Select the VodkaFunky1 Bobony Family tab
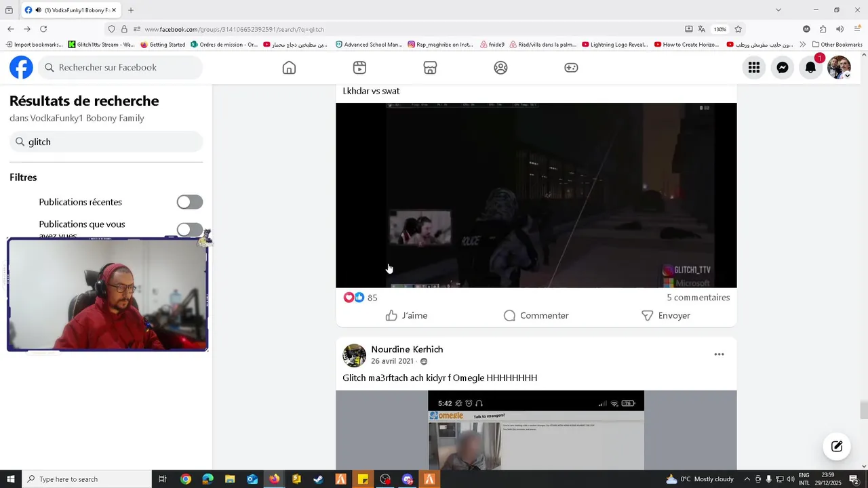This screenshot has height=488, width=868. tap(71, 10)
